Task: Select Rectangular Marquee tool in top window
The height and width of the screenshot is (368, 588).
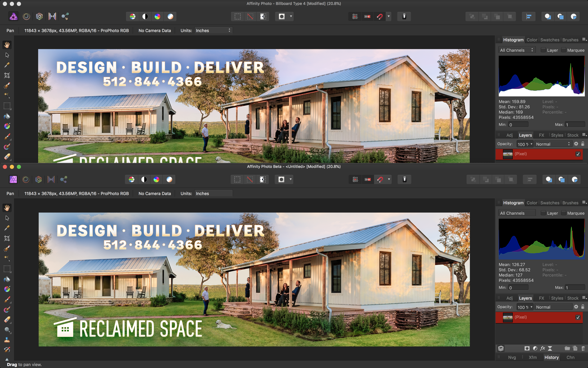Action: [x=7, y=106]
